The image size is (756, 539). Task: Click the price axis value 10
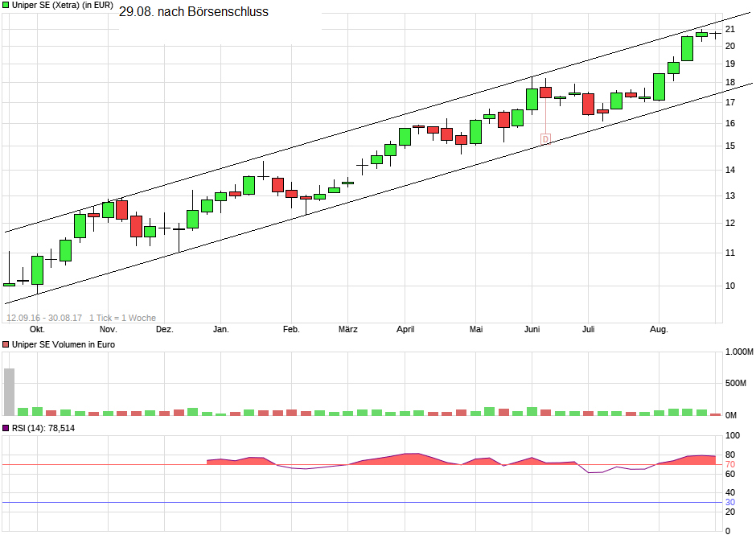730,286
